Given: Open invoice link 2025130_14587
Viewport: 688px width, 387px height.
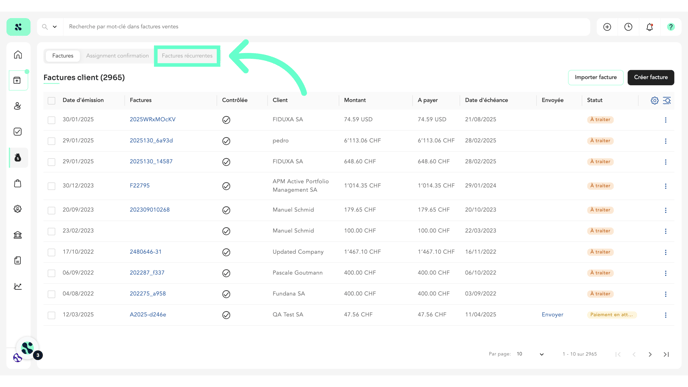Looking at the screenshot, I should [x=151, y=161].
